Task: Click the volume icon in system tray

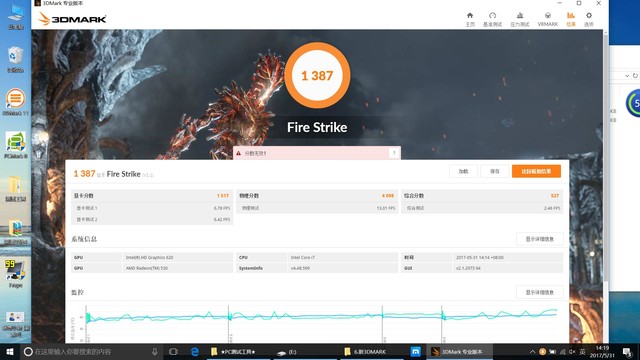Action: (x=572, y=351)
